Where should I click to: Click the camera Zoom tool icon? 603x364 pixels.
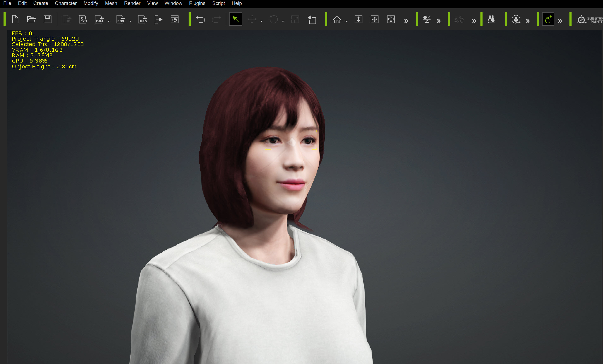point(358,19)
